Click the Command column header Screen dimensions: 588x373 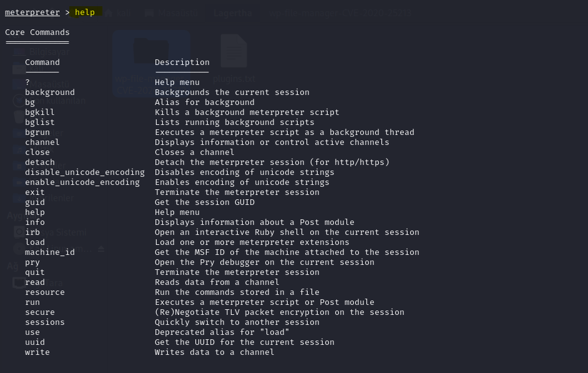(x=42, y=62)
